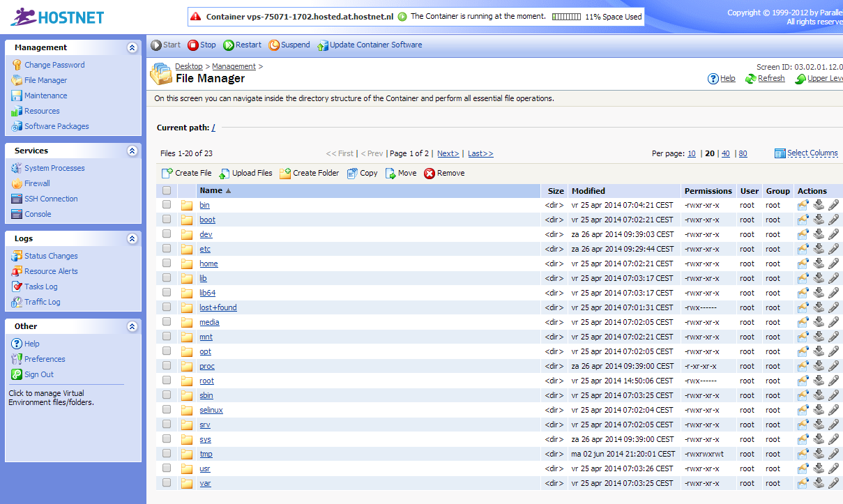Screen dimensions: 843x504
Task: Click the Refresh icon at top right
Action: 750,79
